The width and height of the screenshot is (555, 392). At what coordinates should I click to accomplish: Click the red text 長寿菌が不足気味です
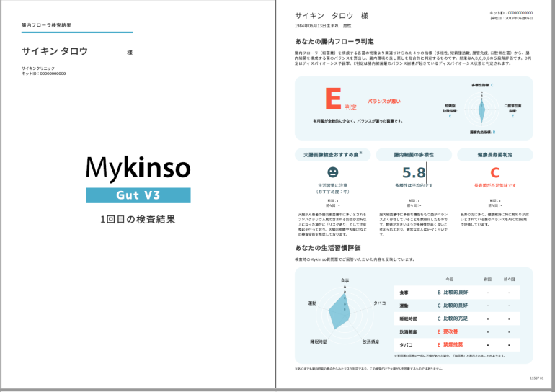click(495, 185)
